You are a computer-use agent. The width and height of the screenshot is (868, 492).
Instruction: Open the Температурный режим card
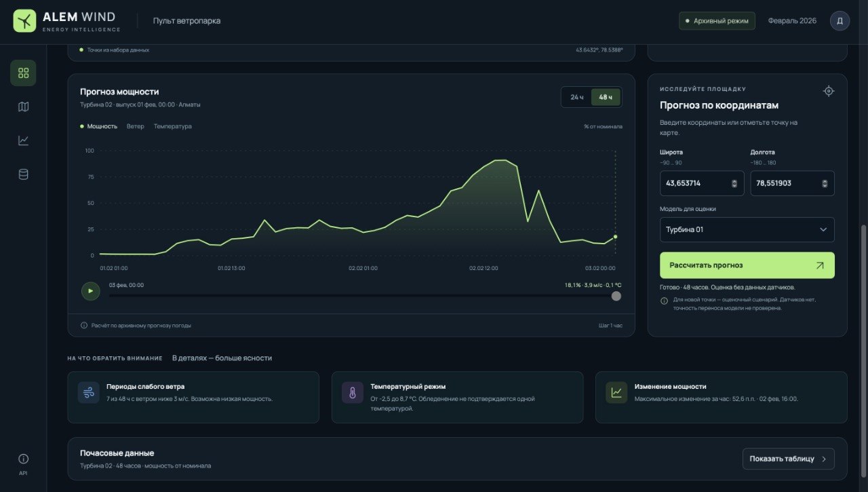tap(457, 397)
